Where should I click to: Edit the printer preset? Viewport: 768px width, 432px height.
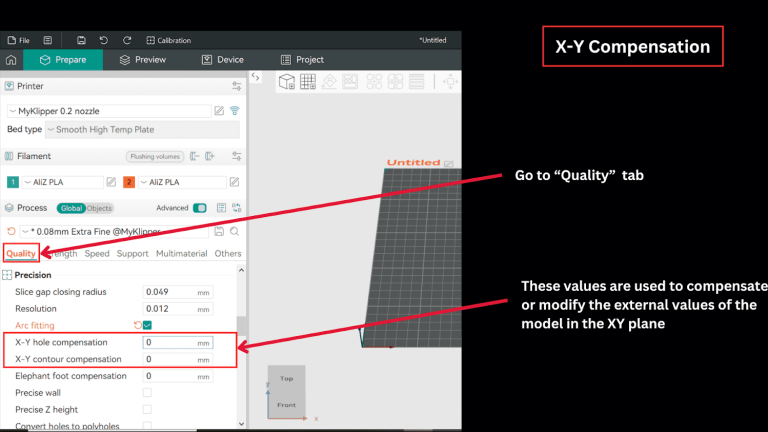219,111
